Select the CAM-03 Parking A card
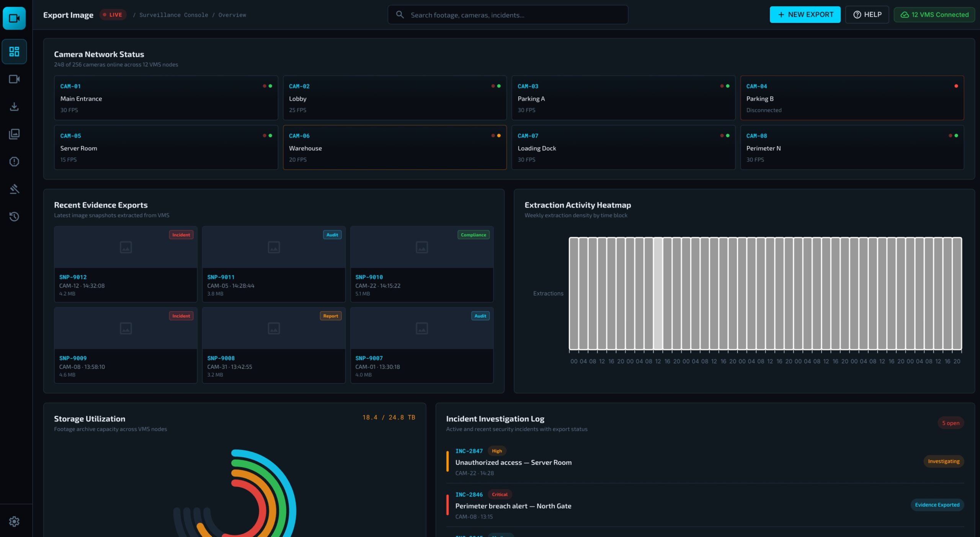The width and height of the screenshot is (980, 537). (623, 98)
